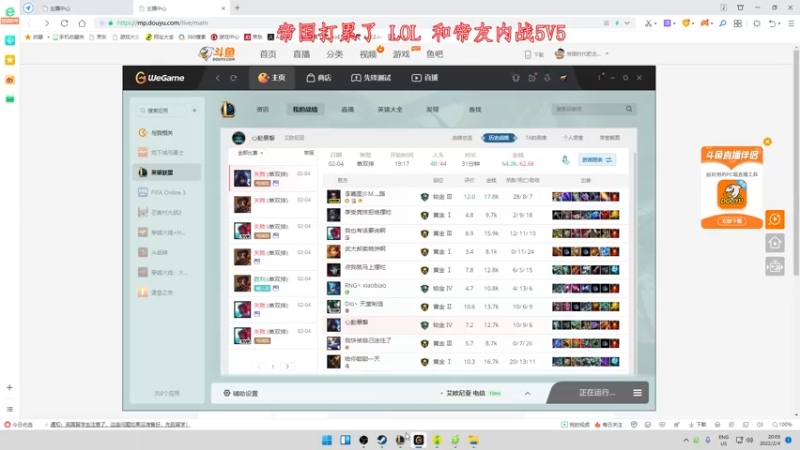Switch to the 英雄大全 tab
Viewport: 800px width, 450px height.
[390, 109]
